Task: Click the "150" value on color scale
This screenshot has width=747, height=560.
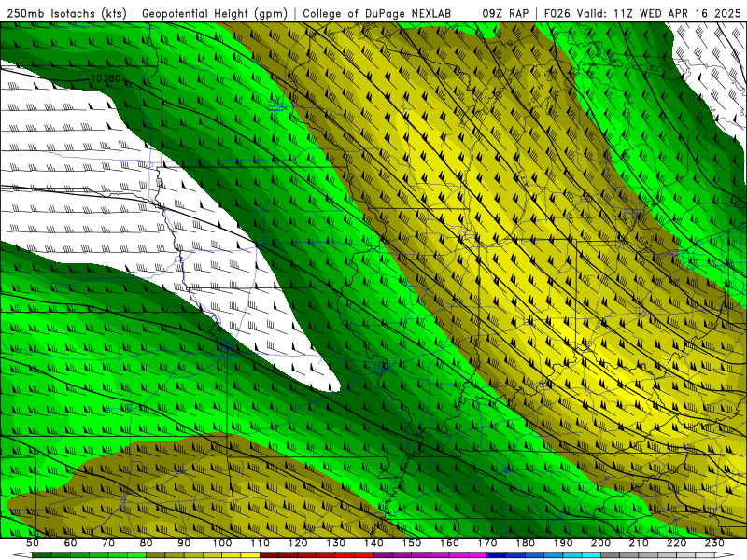Action: click(412, 543)
